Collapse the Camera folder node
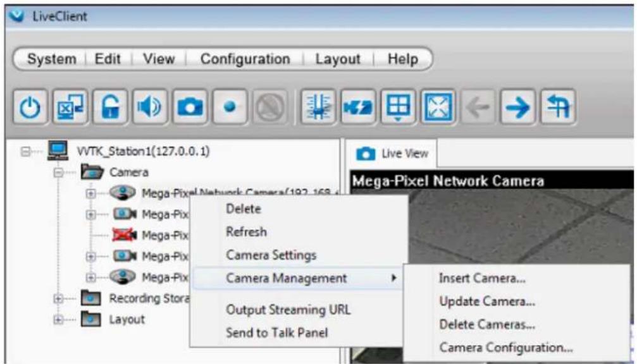 point(58,173)
